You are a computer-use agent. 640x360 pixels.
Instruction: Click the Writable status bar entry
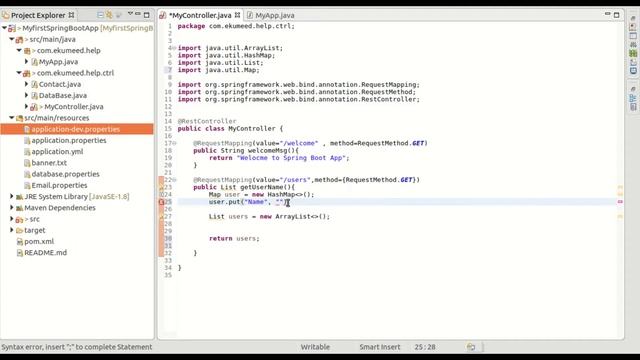315,347
